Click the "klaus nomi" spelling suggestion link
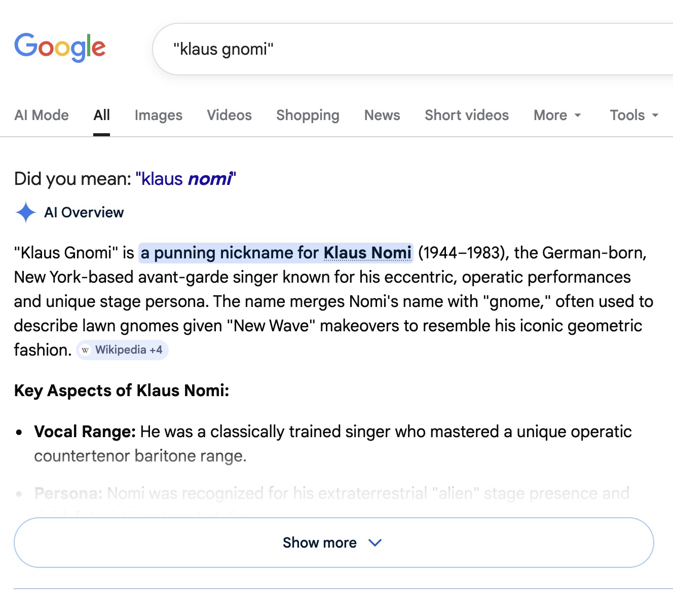 point(185,179)
